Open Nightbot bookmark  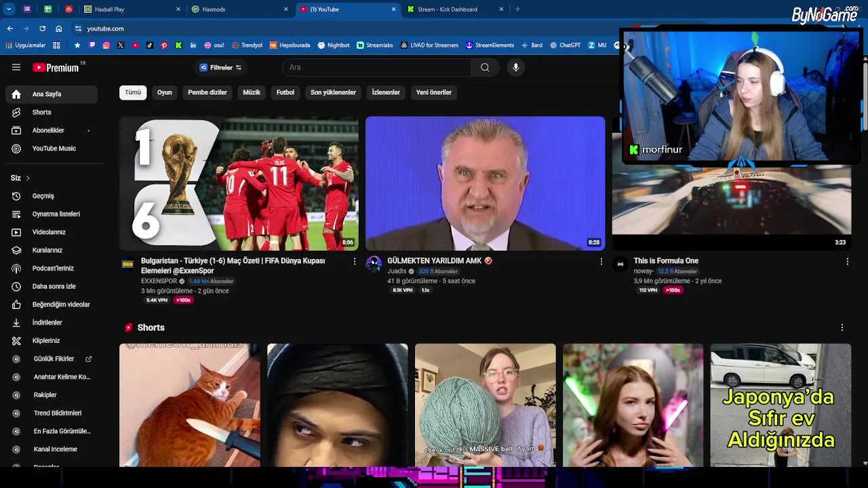(333, 45)
